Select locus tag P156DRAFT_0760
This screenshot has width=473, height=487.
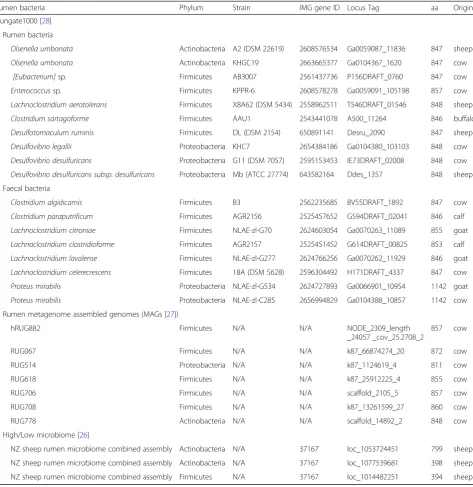point(375,77)
